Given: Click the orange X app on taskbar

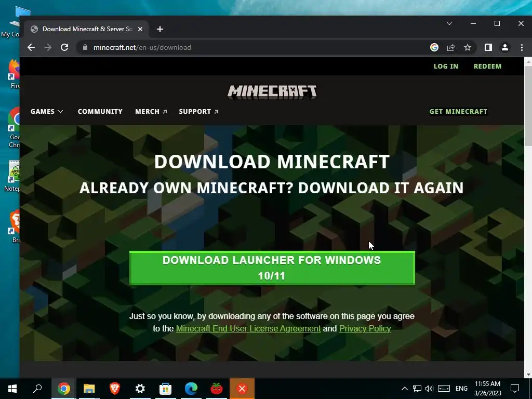Looking at the screenshot, I should pos(242,389).
